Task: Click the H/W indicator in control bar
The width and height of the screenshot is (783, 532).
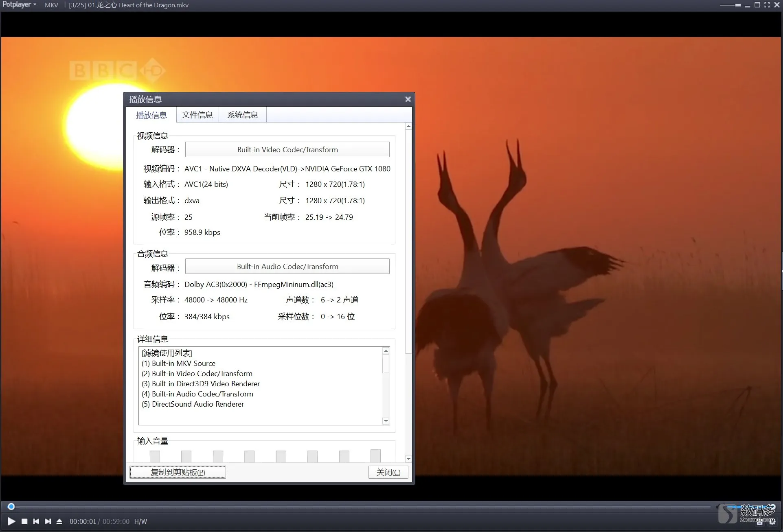Action: click(x=140, y=521)
